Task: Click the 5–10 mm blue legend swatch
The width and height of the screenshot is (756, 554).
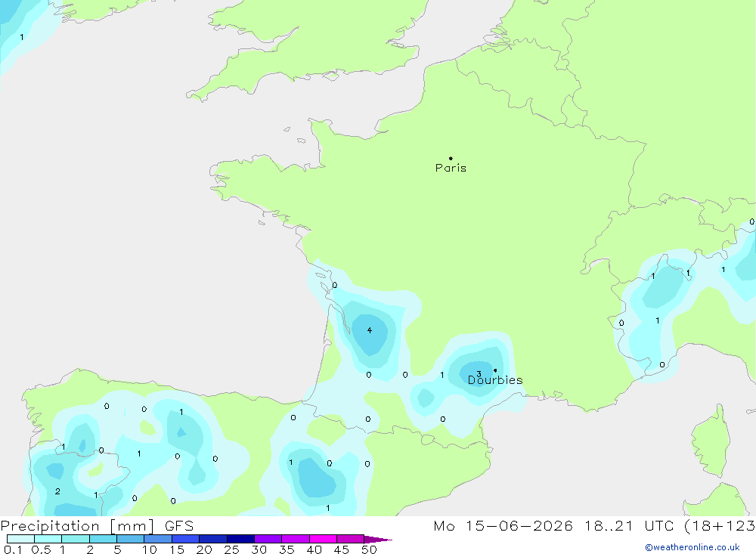Action: click(131, 539)
